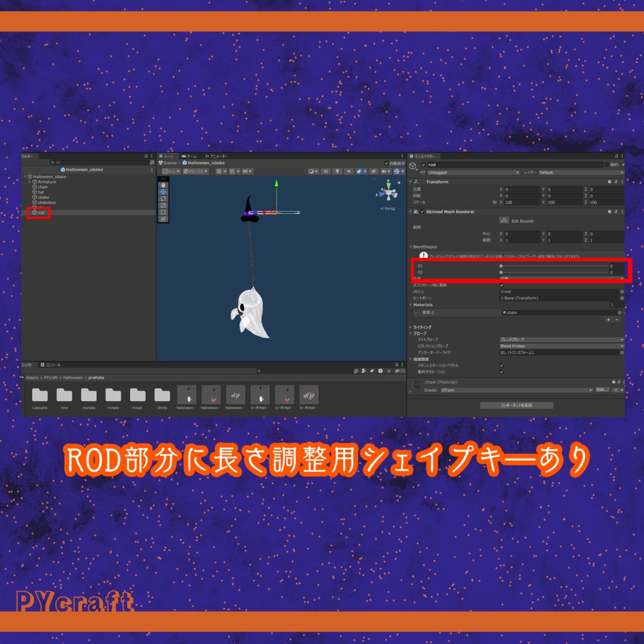Collapse the BlendShapes section
This screenshot has height=644, width=644.
(411, 247)
